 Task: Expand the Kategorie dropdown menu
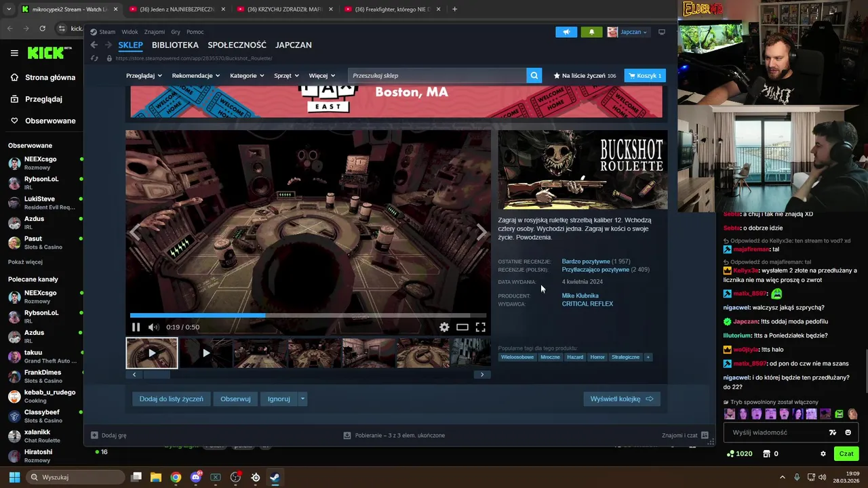pyautogui.click(x=247, y=75)
